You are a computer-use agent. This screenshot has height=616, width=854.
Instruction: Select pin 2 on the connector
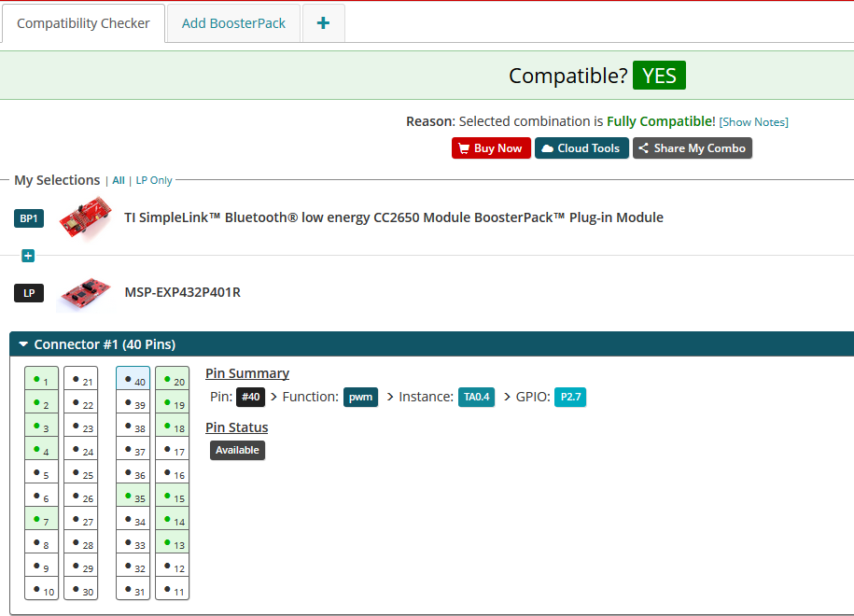41,402
